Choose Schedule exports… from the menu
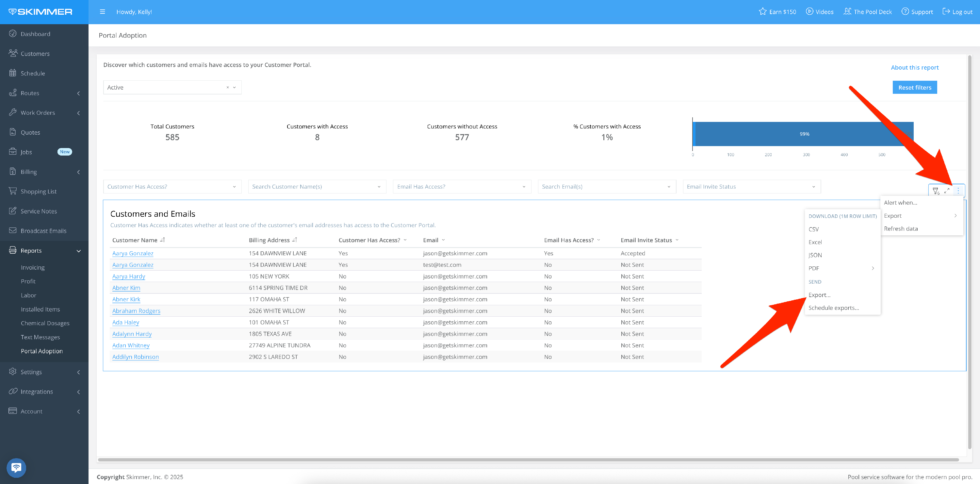Viewport: 980px width, 484px height. (x=834, y=308)
